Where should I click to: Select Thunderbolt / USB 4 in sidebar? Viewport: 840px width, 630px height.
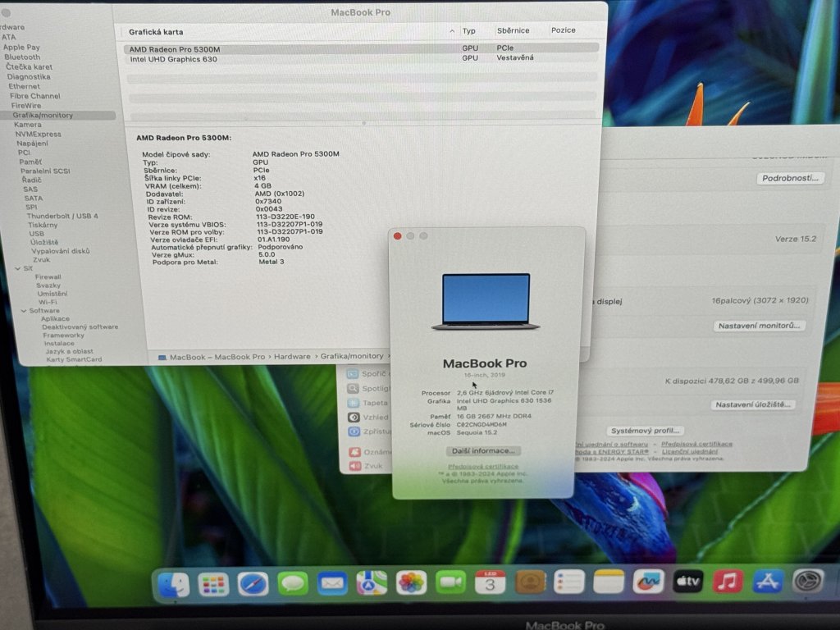(62, 216)
